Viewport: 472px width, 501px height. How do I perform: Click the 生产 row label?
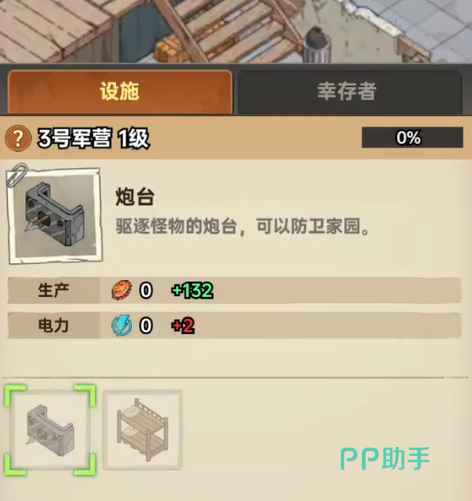[x=53, y=290]
